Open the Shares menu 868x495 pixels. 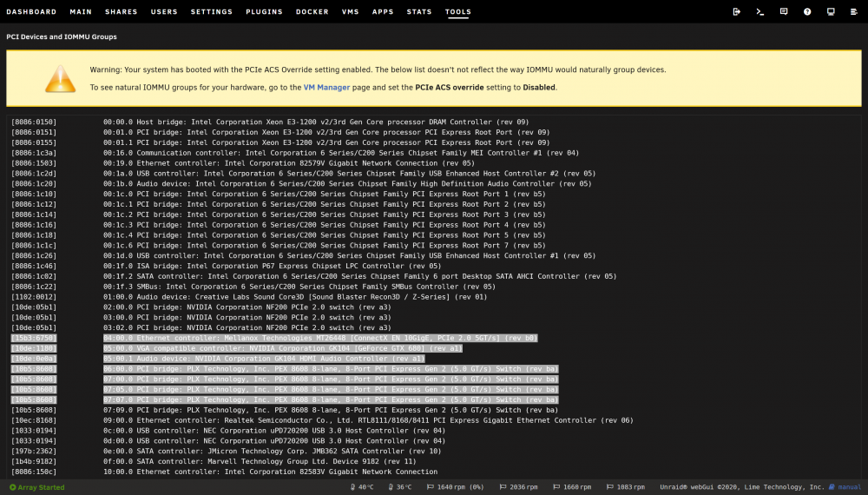(x=122, y=11)
